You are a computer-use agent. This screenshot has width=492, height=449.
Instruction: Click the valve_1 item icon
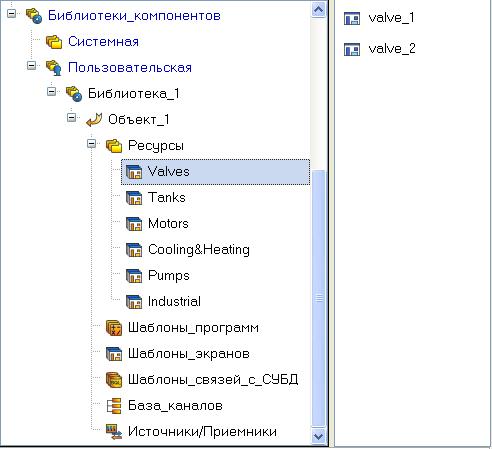(x=352, y=18)
